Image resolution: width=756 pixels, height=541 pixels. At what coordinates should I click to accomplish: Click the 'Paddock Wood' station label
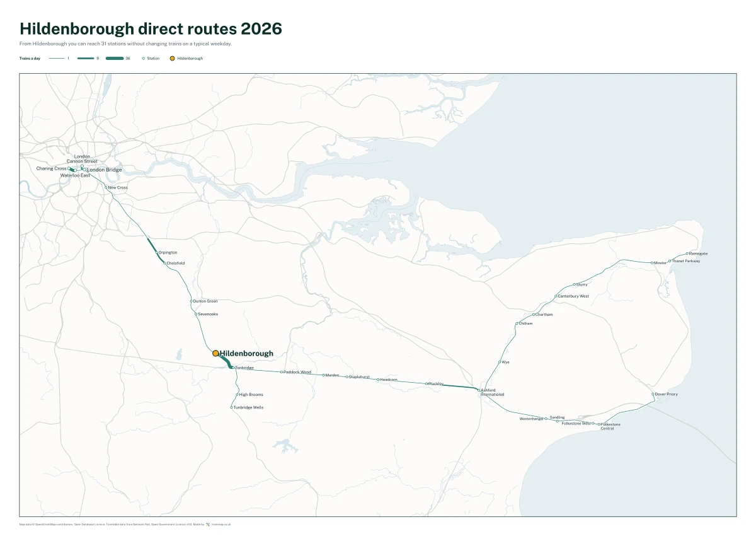[x=297, y=372]
